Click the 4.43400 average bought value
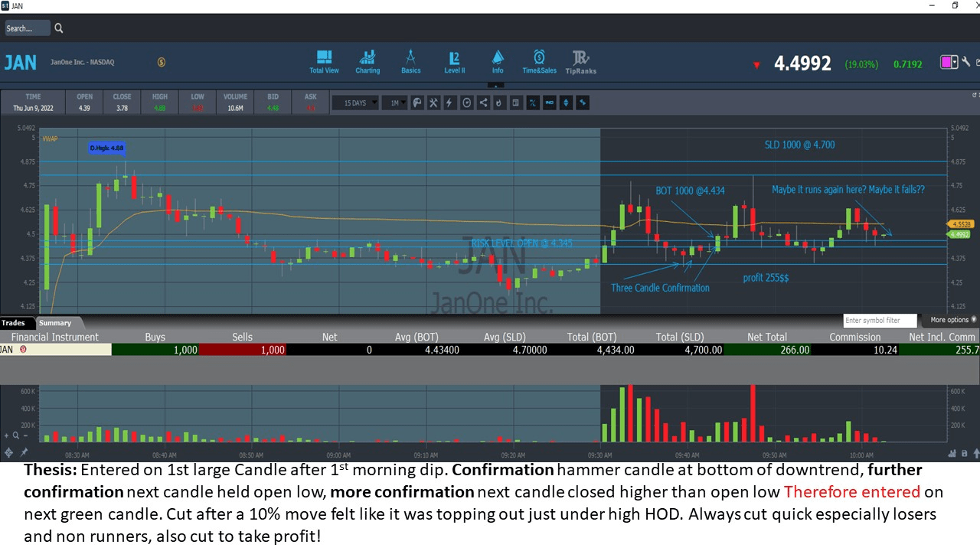The image size is (980, 551). pos(442,350)
